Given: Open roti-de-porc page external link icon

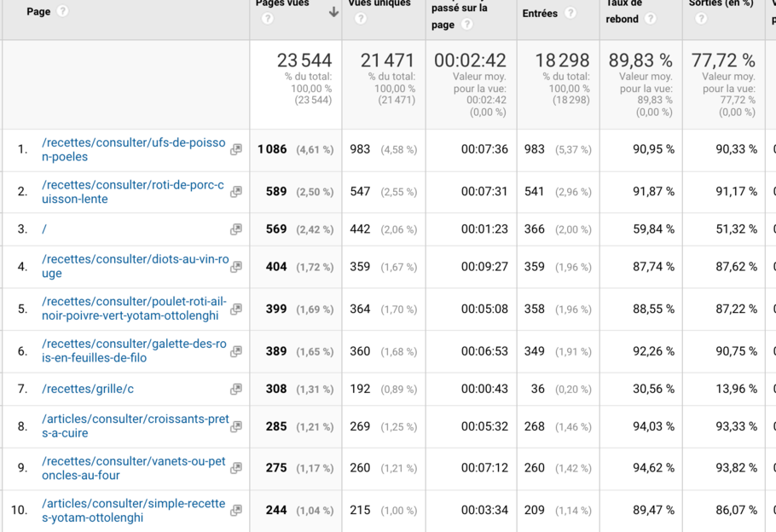Looking at the screenshot, I should (x=236, y=192).
